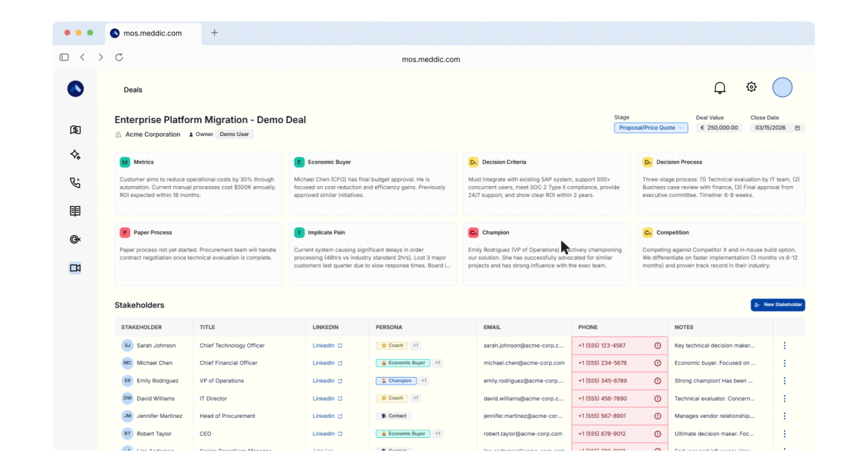Click phone warning icon for Michael Chen
This screenshot has width=868, height=472.
tap(658, 363)
